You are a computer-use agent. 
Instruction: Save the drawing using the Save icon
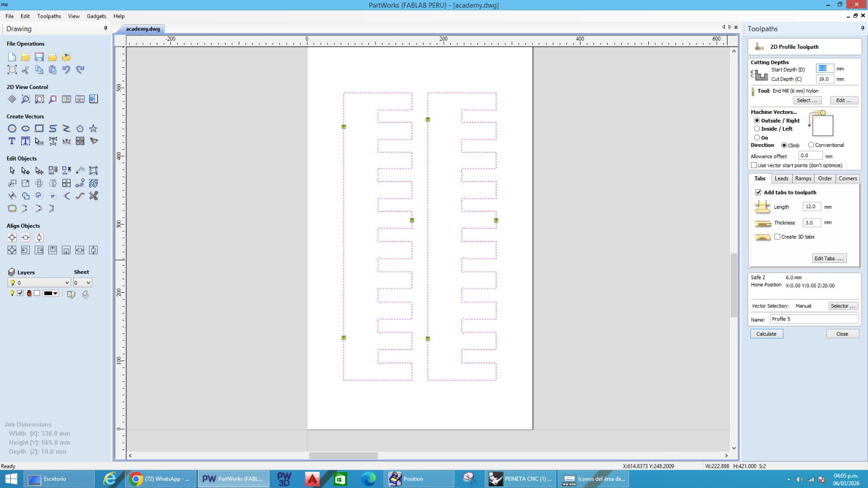39,56
